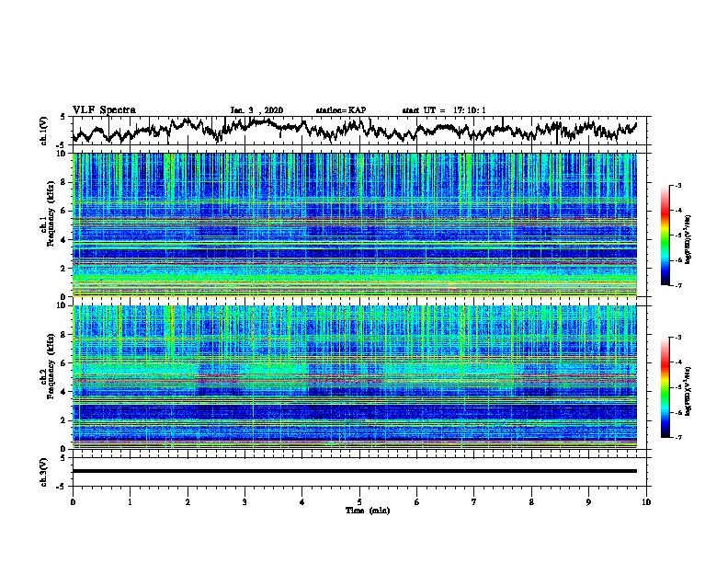
Task: Click the ch.3(V) axis label at the bottom
Action: point(44,472)
